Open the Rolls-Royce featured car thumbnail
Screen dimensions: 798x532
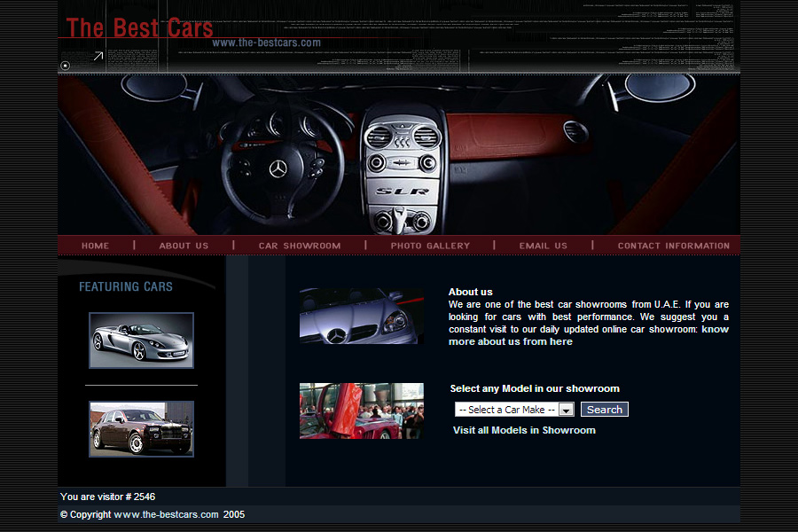point(142,428)
